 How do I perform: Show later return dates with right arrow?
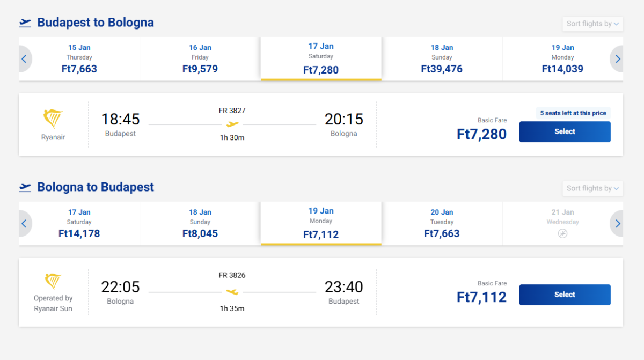click(x=618, y=224)
